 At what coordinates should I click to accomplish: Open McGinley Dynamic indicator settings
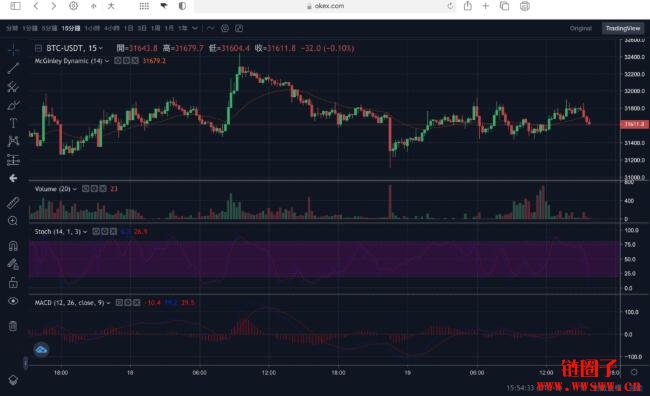point(126,61)
